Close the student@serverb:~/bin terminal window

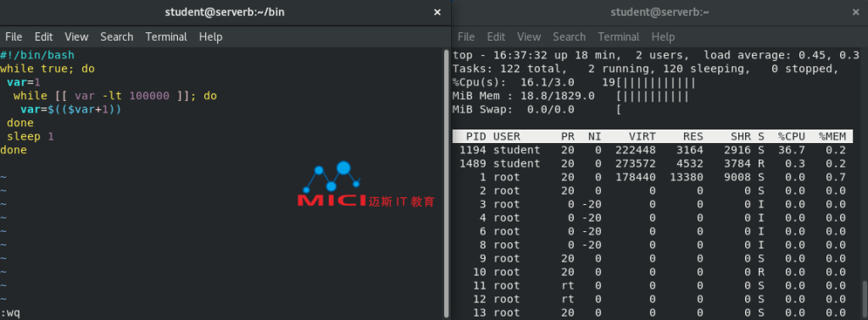point(437,12)
